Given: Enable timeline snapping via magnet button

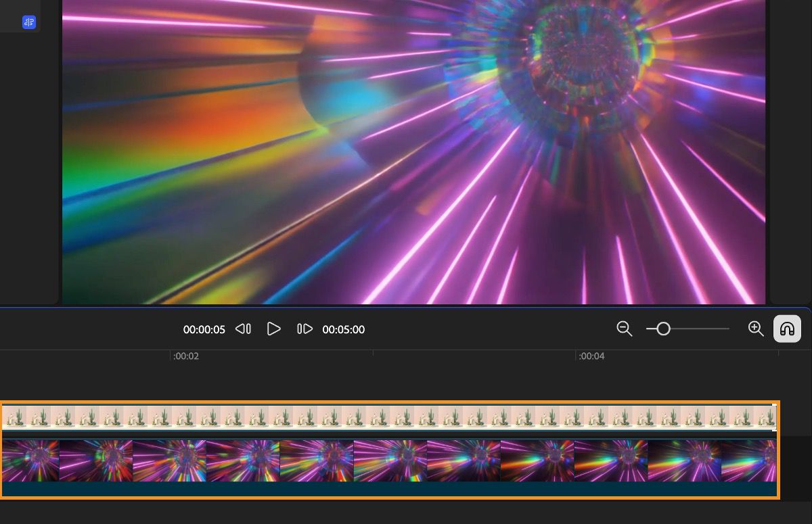Looking at the screenshot, I should point(787,329).
